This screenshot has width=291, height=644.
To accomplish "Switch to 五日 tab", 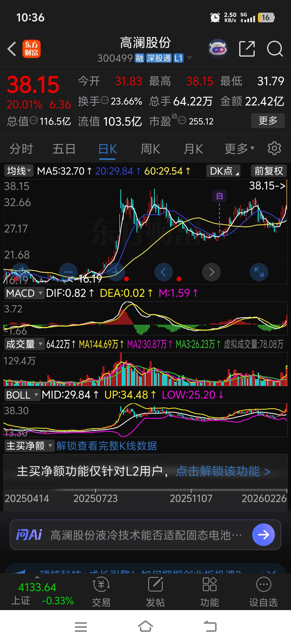I will [64, 149].
